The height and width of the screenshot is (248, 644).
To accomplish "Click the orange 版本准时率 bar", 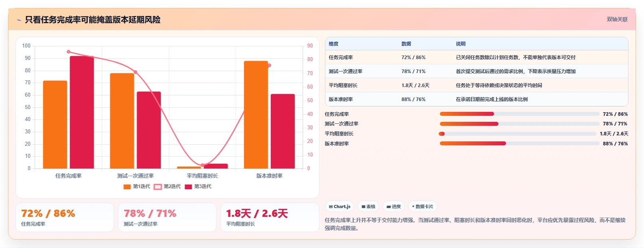I will (256, 115).
